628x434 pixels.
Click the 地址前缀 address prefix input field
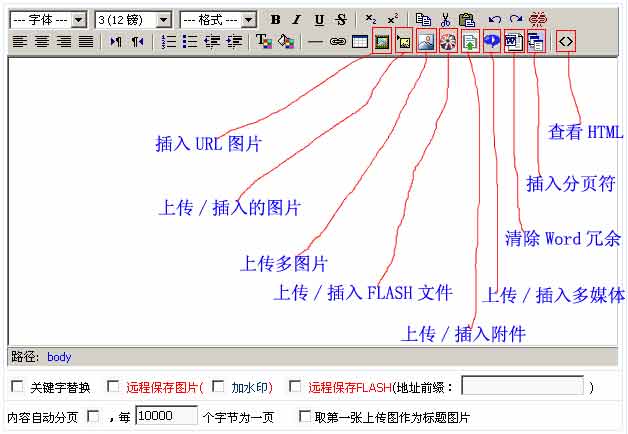tap(522, 387)
